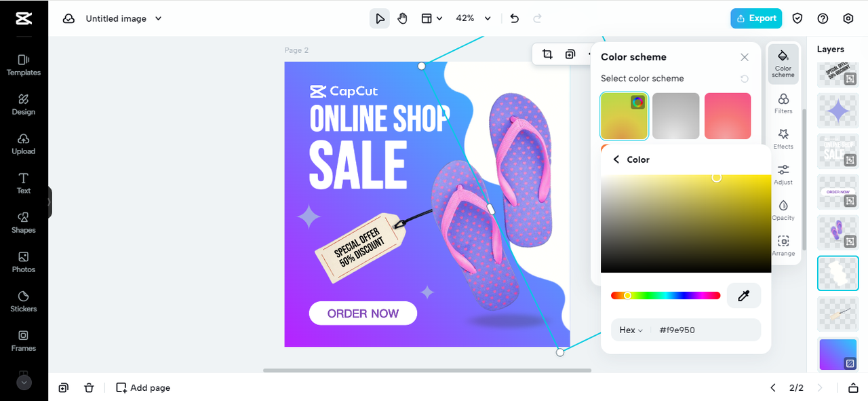Collapse the left side panel handle
The image size is (868, 401).
click(49, 202)
